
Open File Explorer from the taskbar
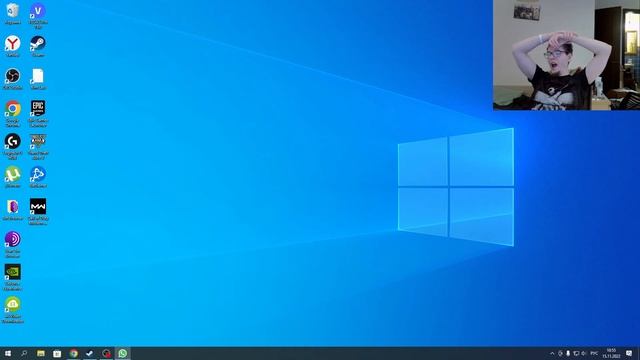(41, 353)
